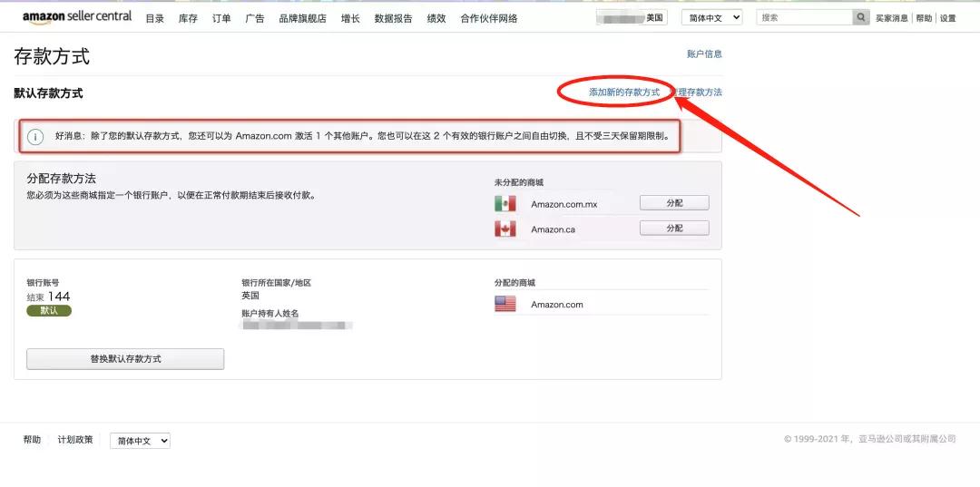Click the green 默认 badge
Image resolution: width=980 pixels, height=487 pixels.
[49, 310]
